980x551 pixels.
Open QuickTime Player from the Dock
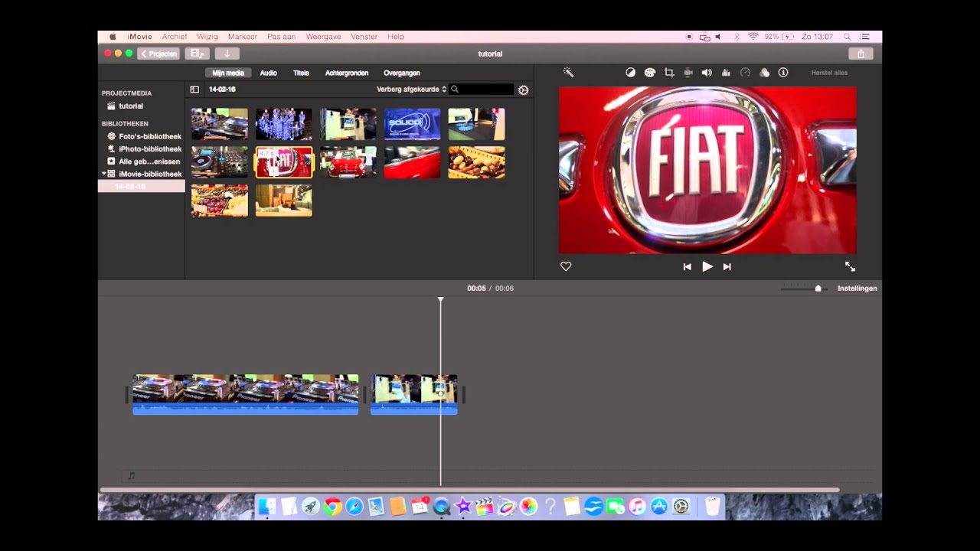[x=441, y=507]
